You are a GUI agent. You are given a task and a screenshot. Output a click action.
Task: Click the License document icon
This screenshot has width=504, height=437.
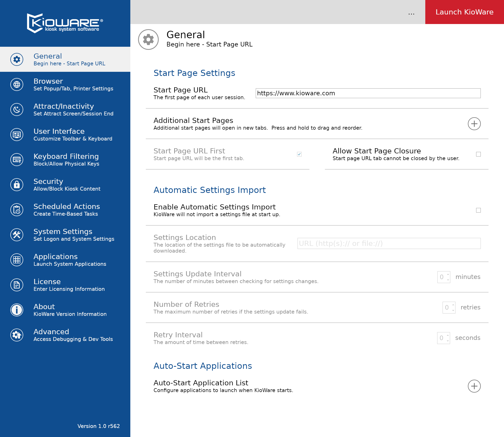pos(17,285)
